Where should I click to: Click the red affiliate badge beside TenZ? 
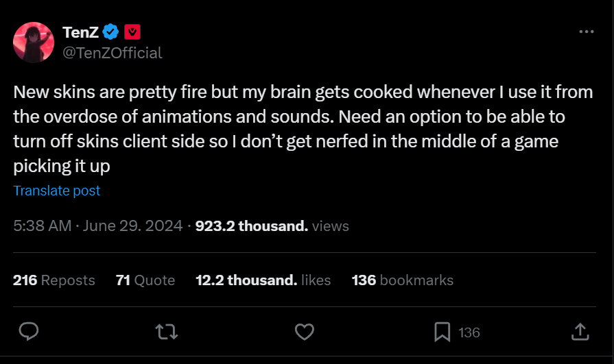tap(132, 32)
